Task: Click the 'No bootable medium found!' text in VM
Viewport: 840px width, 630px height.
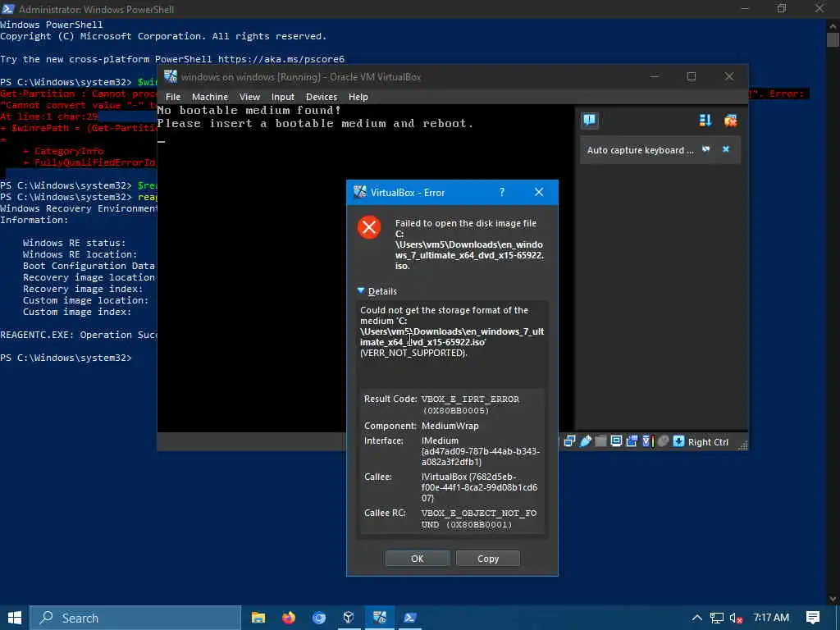Action: (x=249, y=111)
